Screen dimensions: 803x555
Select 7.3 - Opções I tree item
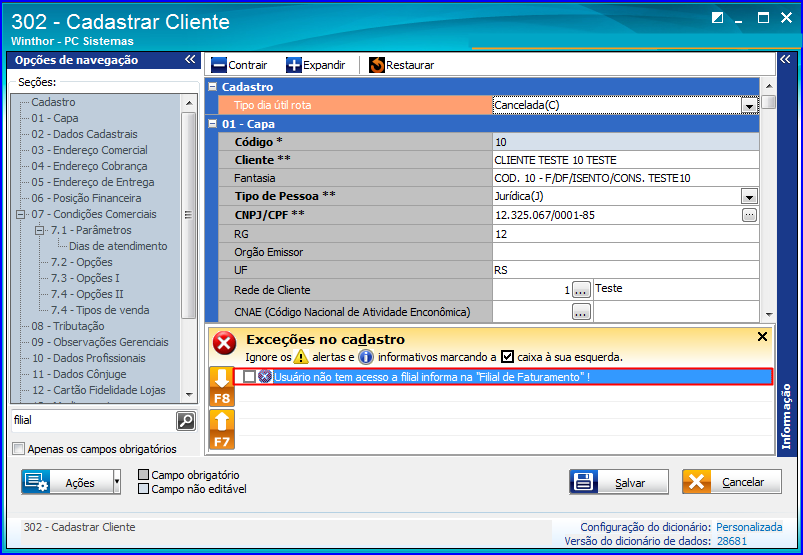coord(85,278)
